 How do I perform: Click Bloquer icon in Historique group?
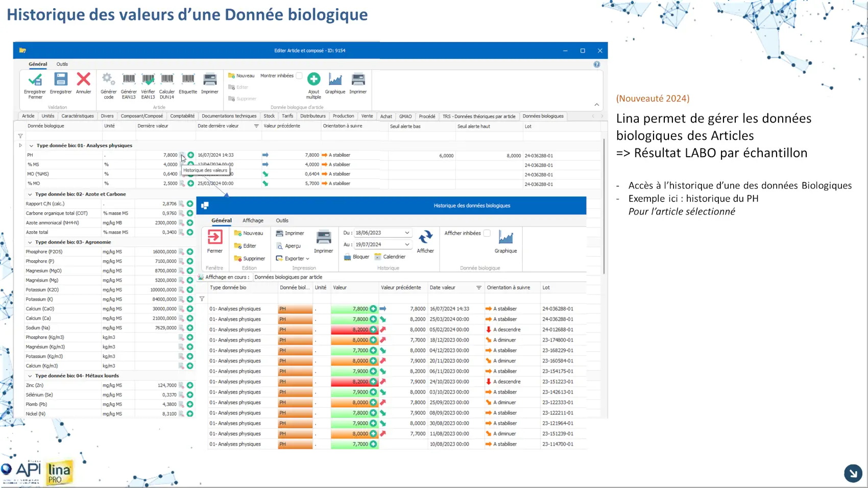[348, 257]
